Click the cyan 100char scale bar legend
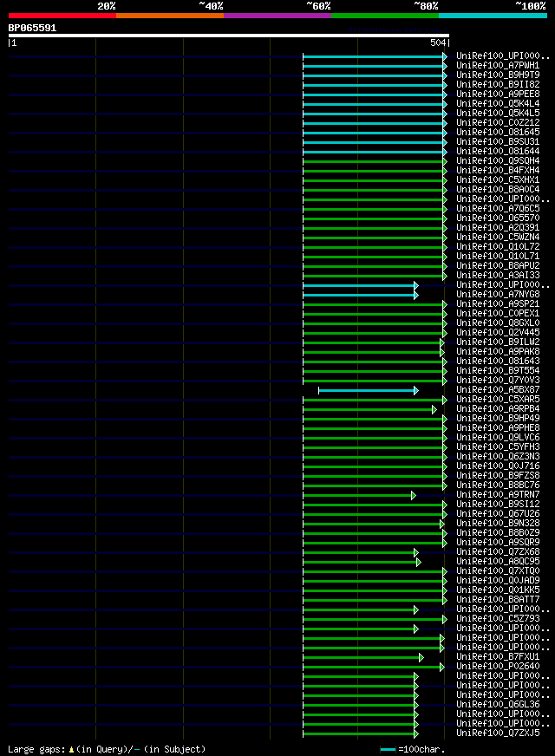This screenshot has height=756, width=555. point(388,749)
